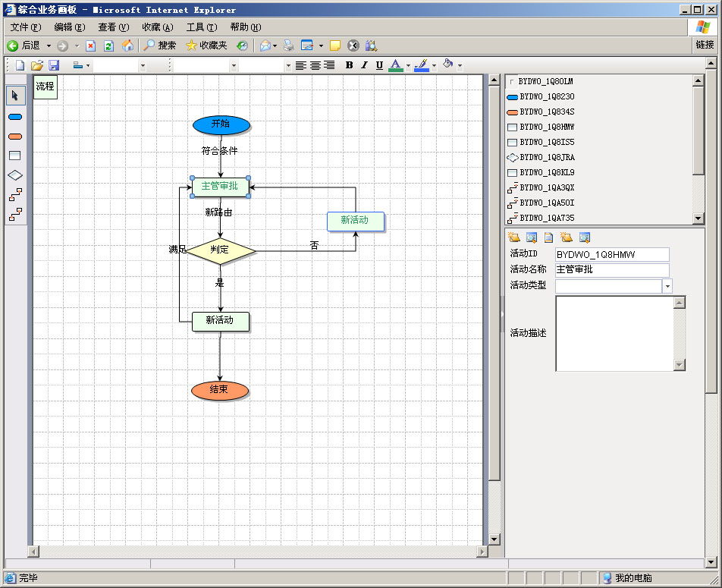Screen dimensions: 722x588
Task: Click the 搜索 button in browser toolbar
Action: [160, 46]
